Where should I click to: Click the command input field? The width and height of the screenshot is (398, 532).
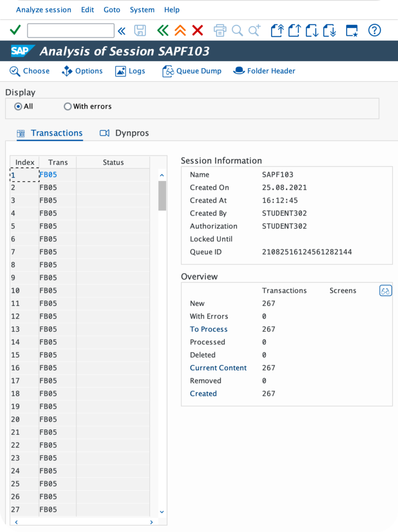(x=71, y=31)
